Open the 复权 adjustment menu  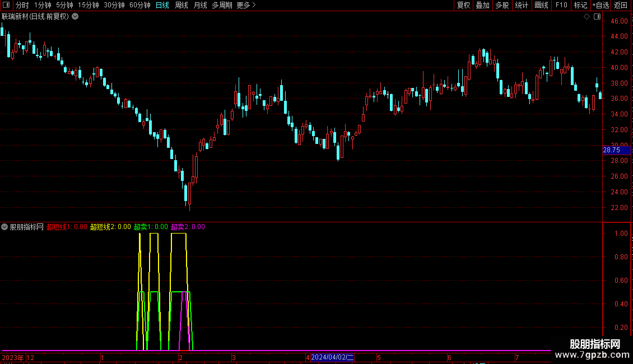point(463,5)
